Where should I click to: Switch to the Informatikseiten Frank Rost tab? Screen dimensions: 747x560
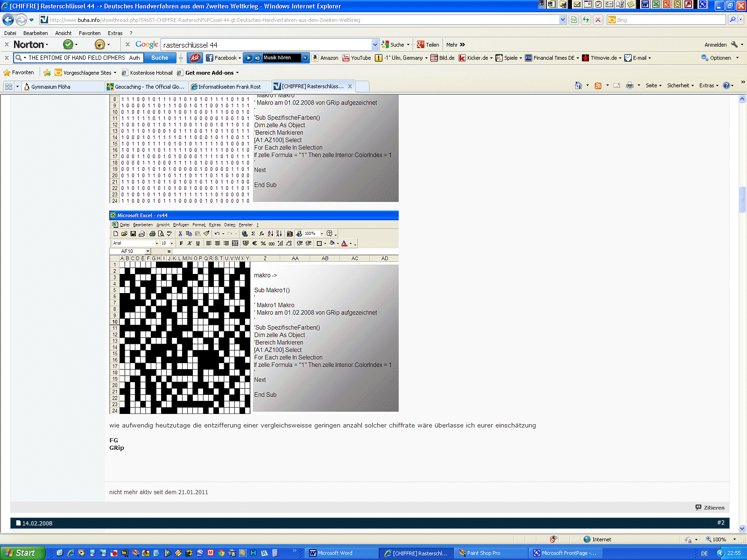point(230,86)
